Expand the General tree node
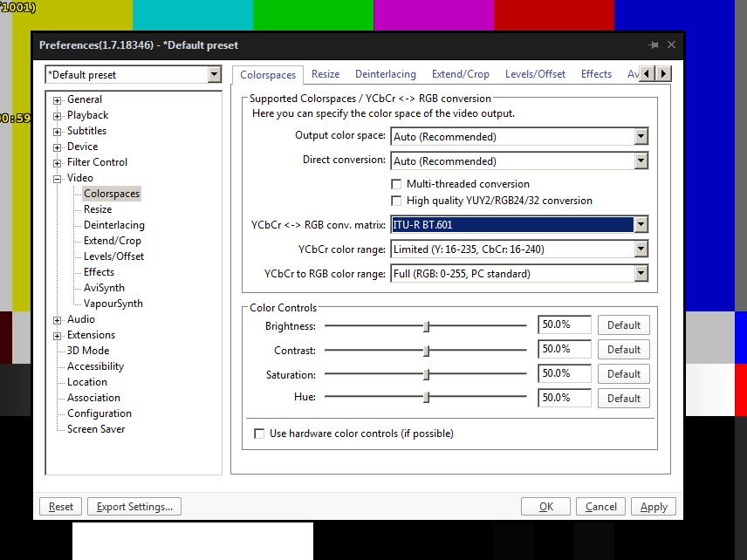The height and width of the screenshot is (560, 747). point(58,100)
